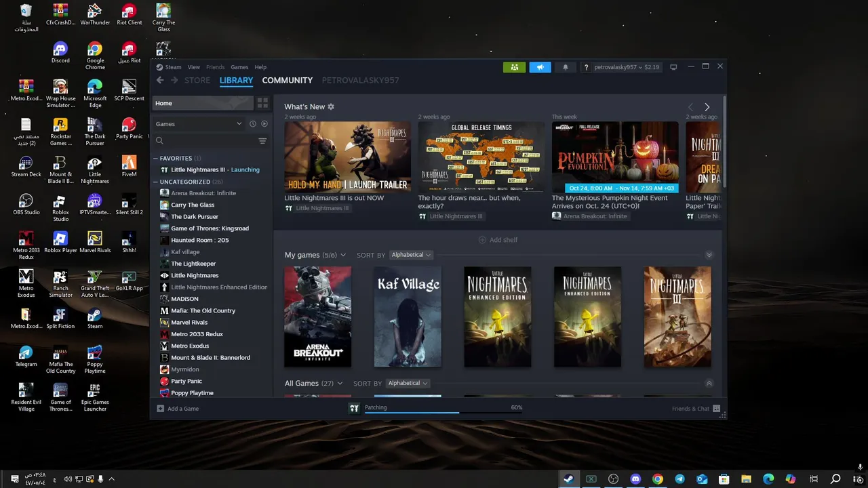Open Telegram desktop shortcut
Image resolution: width=868 pixels, height=488 pixels.
[x=26, y=357]
